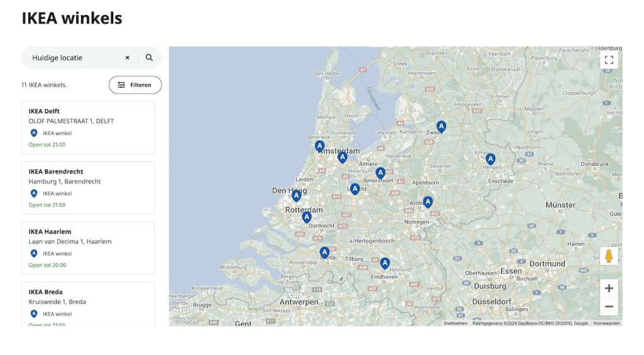This screenshot has height=355, width=644.
Task: Click 'Open tot 20:00' under IKEA Haarlem
Action: tap(47, 265)
